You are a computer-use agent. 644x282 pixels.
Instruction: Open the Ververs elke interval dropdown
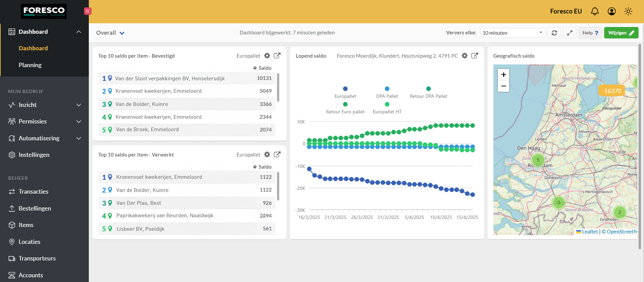pyautogui.click(x=513, y=33)
